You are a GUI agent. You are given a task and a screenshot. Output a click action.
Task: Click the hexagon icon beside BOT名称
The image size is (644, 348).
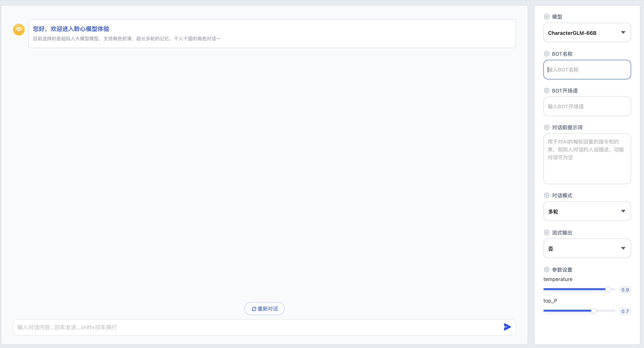(x=547, y=54)
